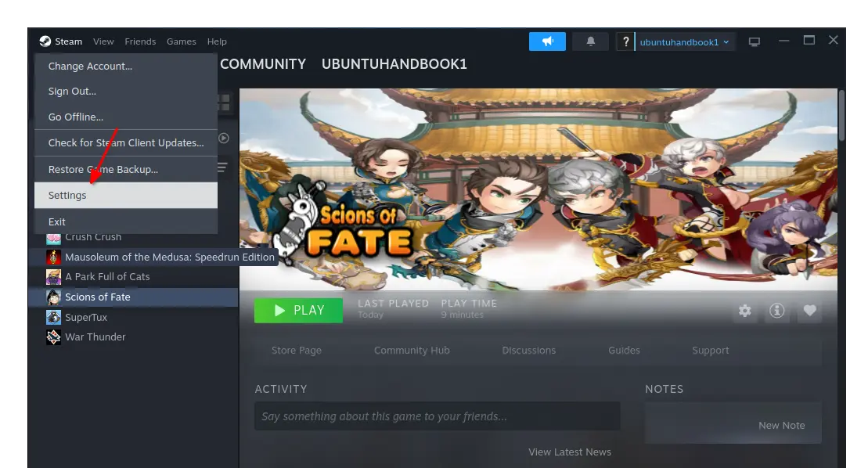Open the Community Hub link

click(x=412, y=350)
